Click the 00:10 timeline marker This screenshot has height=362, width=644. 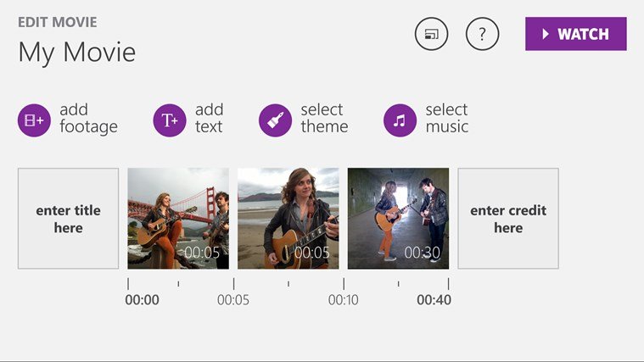point(344,299)
